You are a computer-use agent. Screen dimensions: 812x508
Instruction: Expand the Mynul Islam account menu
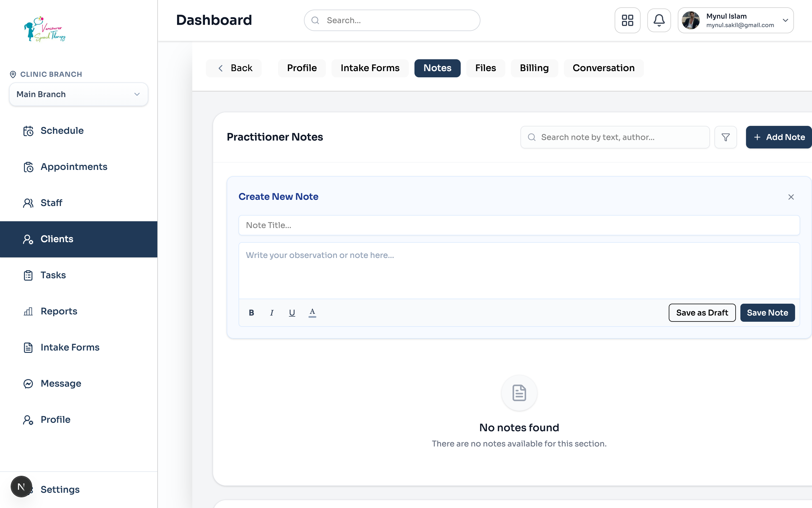tap(736, 20)
